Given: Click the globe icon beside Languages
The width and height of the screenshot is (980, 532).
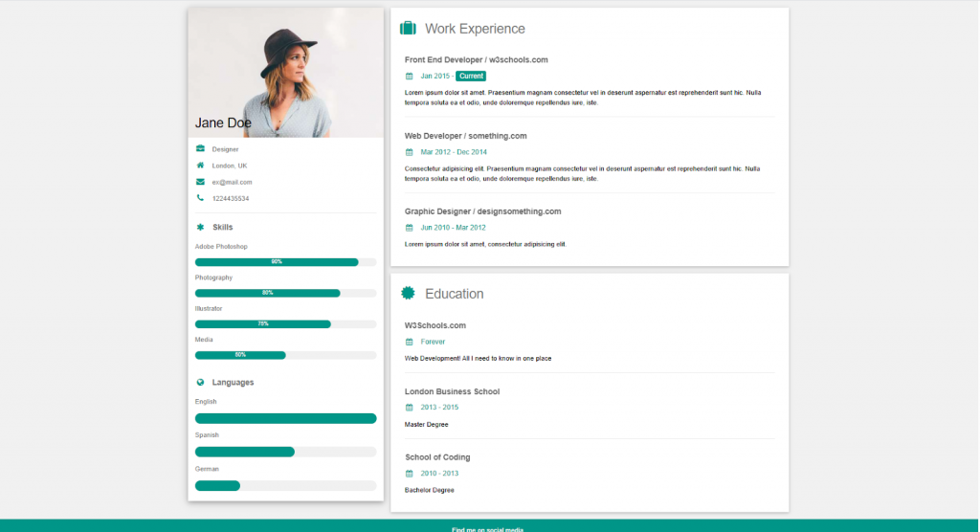Looking at the screenshot, I should (x=200, y=382).
